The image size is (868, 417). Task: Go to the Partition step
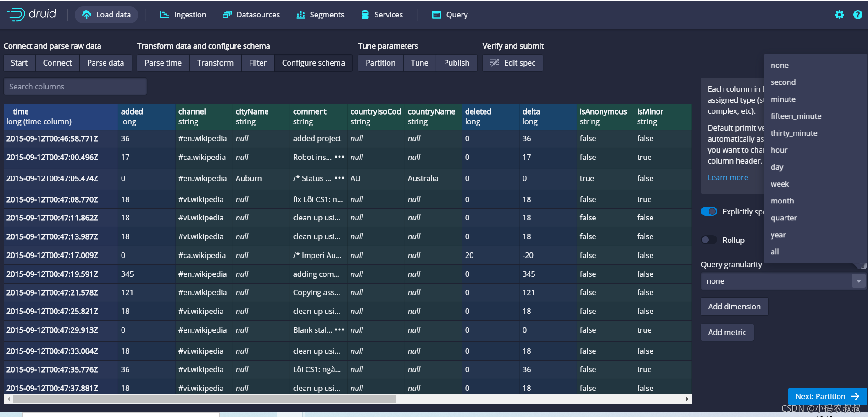[x=380, y=63]
